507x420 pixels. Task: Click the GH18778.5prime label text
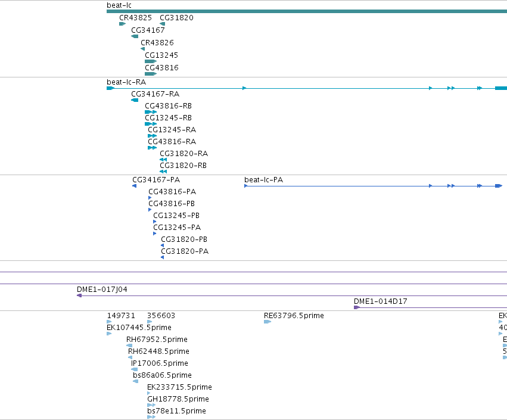pos(178,399)
